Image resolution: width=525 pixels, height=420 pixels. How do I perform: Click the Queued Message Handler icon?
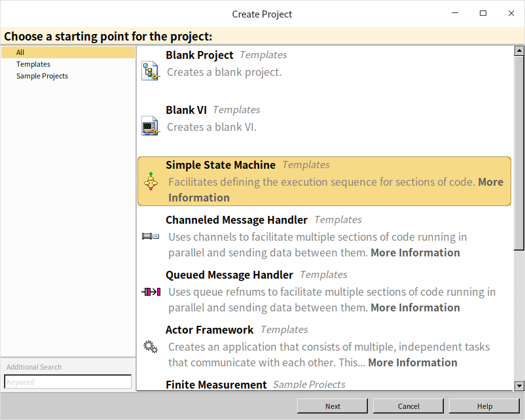(x=151, y=291)
